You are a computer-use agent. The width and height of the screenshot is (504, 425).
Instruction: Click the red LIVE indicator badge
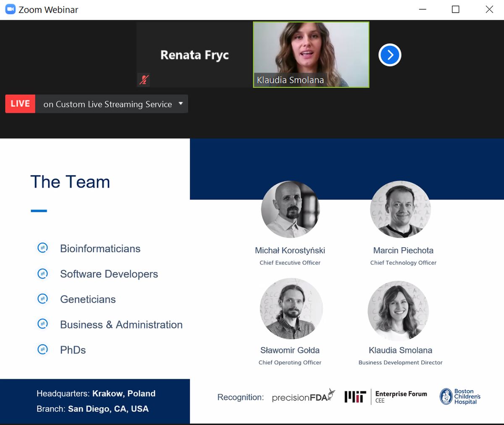(x=20, y=104)
